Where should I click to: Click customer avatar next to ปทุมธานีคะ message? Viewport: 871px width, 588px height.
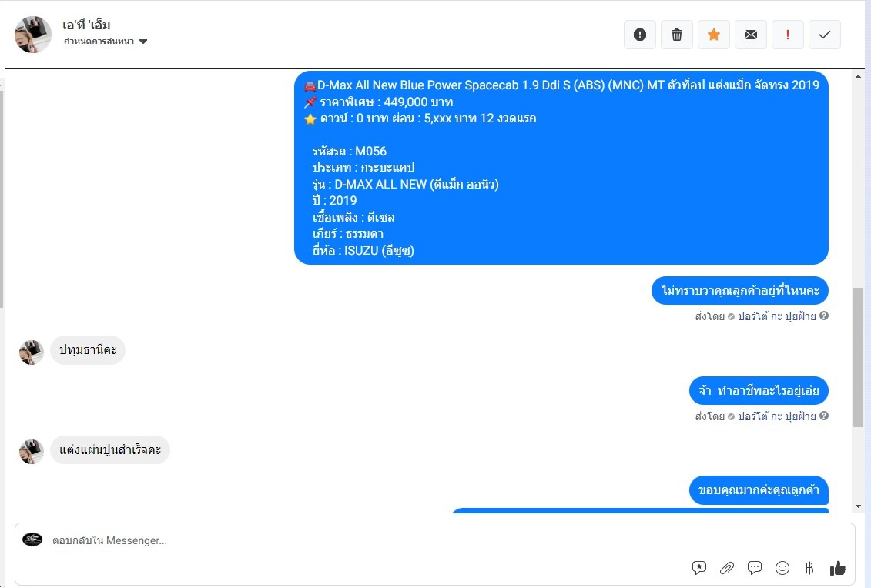click(x=32, y=352)
